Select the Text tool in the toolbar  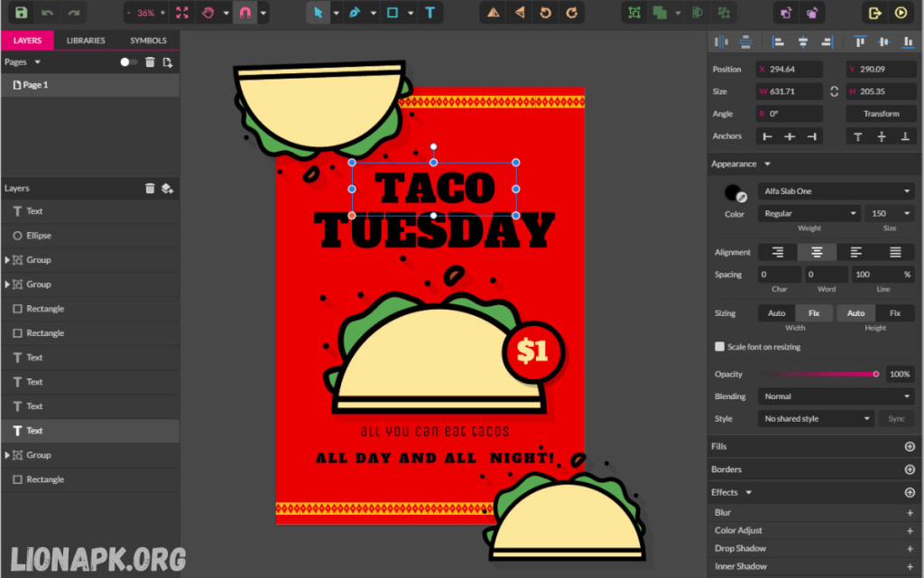coord(430,13)
